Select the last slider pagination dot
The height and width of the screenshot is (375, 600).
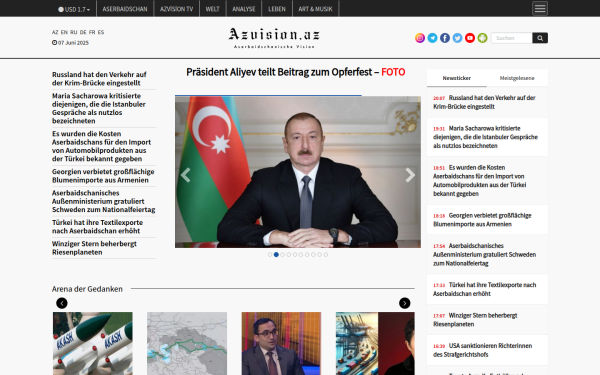click(x=326, y=254)
